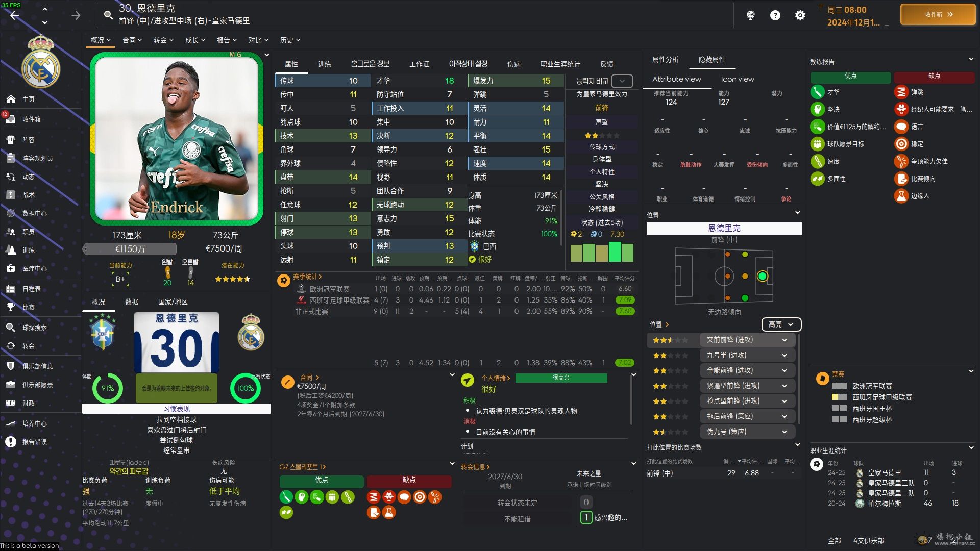Open the 高亮 dropdown

(x=780, y=324)
